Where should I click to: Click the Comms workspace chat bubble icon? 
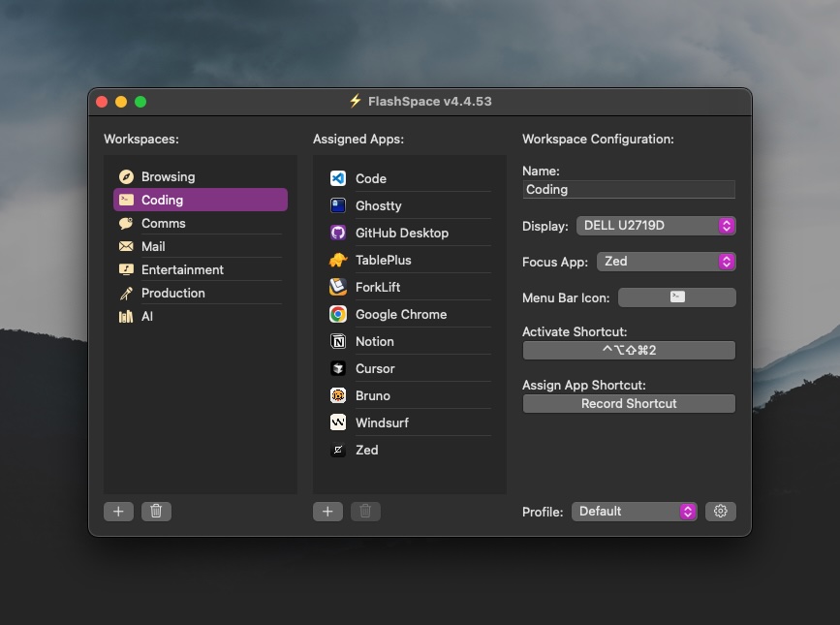point(126,223)
